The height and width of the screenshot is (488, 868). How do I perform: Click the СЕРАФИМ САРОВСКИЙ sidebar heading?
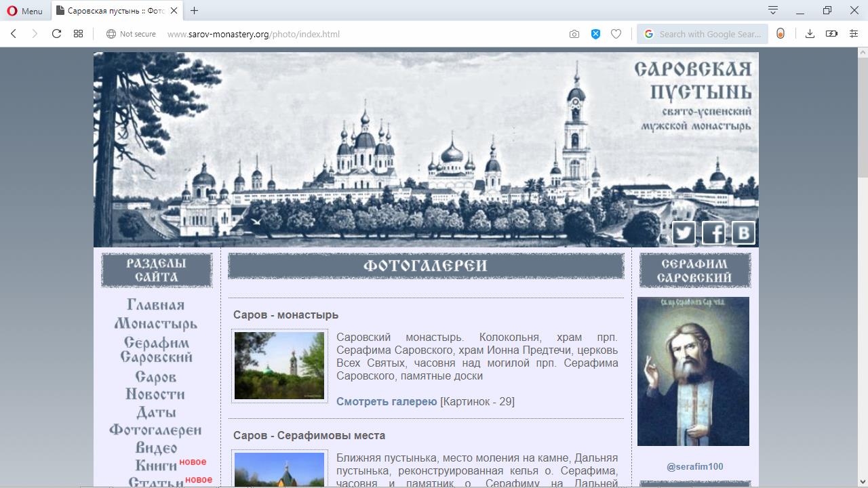(x=695, y=270)
